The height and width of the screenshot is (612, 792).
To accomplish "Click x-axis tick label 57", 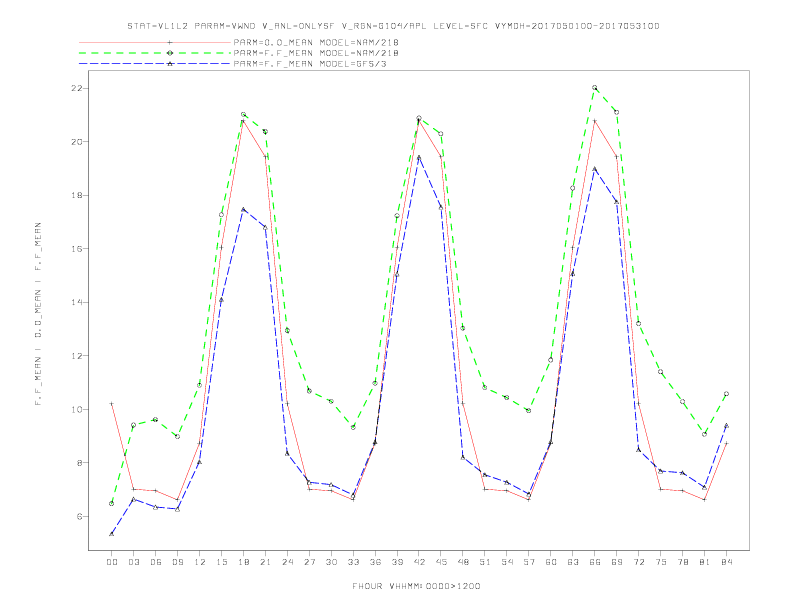I will click(529, 562).
